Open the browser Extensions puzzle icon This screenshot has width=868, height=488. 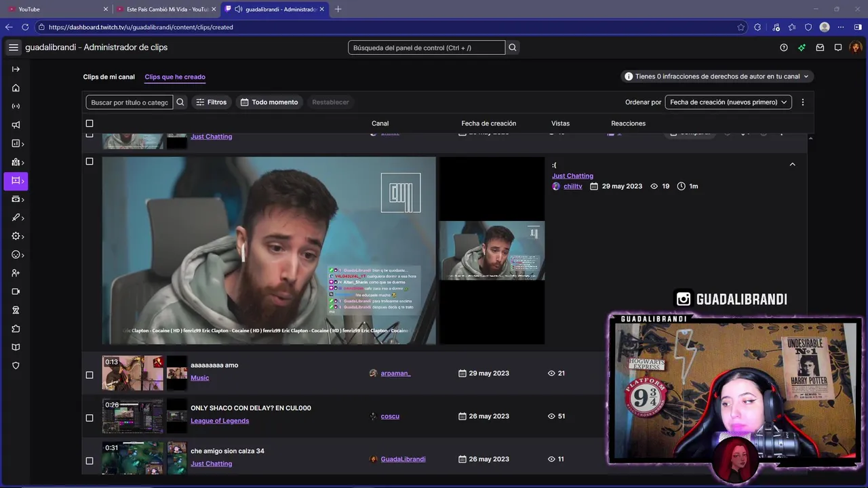coord(757,27)
